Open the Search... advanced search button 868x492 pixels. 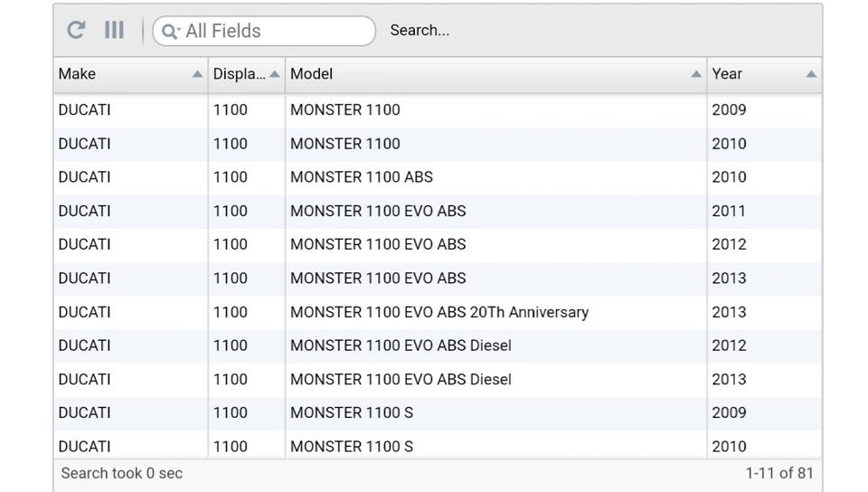point(420,30)
